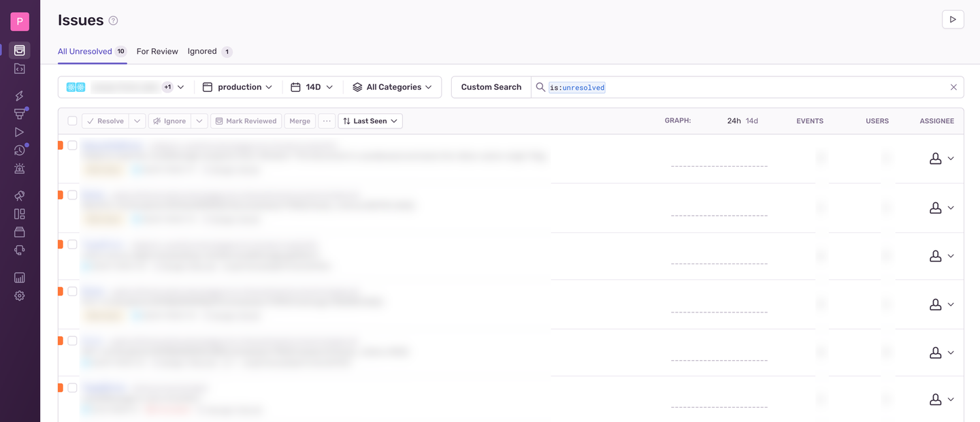
Task: Open Discover telescope icon in the sidebar
Action: [20, 196]
